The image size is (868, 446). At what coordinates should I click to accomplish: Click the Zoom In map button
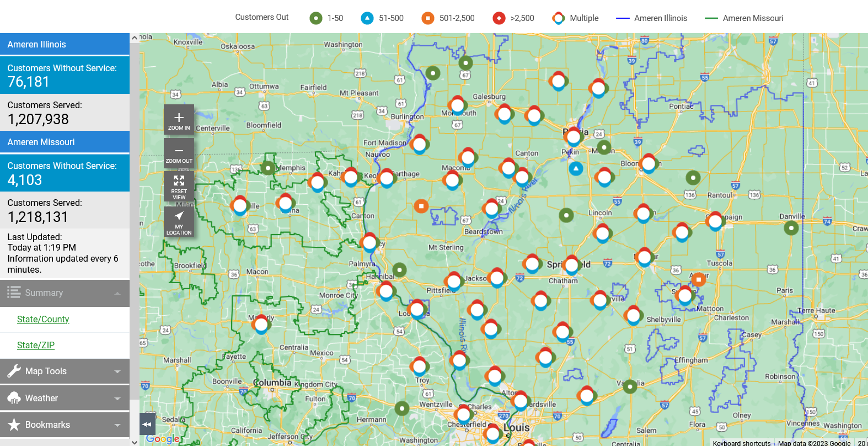(x=179, y=119)
